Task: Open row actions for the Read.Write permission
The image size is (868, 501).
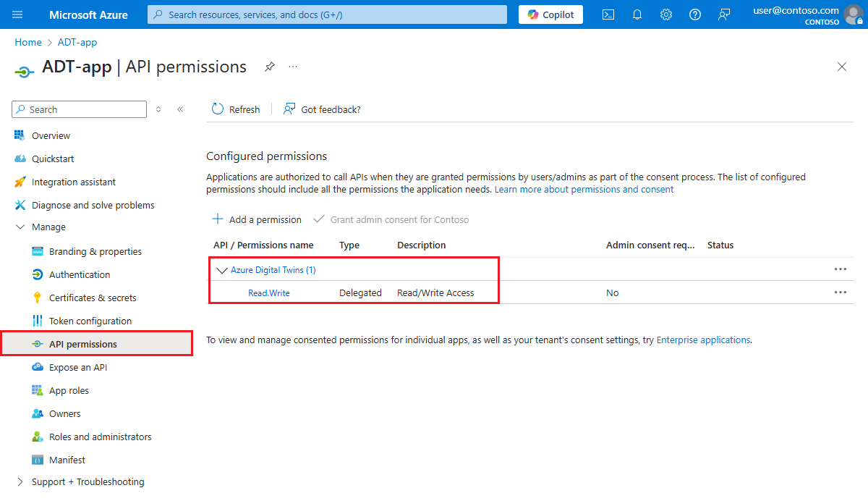Action: click(x=840, y=292)
